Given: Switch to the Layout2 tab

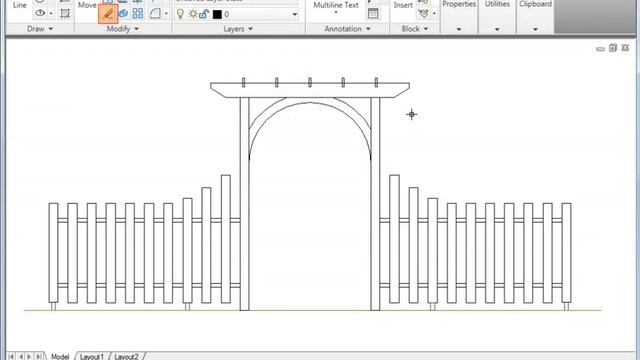Looking at the screenshot, I should pos(127,356).
